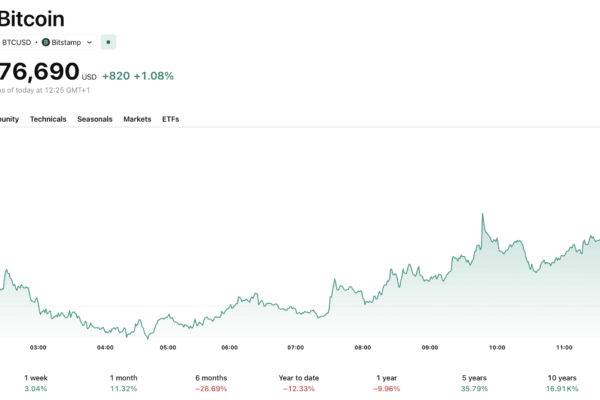Click the 76,690 price value
Image resolution: width=600 pixels, height=400 pixels.
point(38,73)
